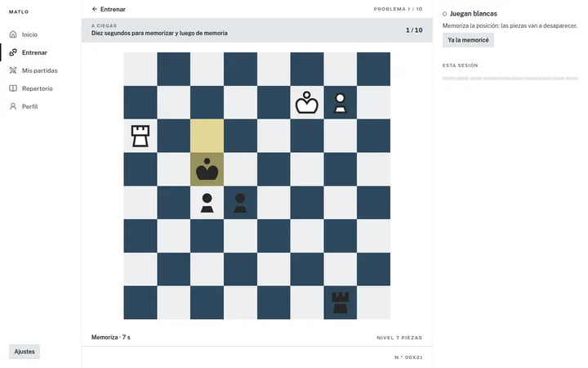588x368 pixels.
Task: Select the black pawn on the light square below the king
Action: 207,203
